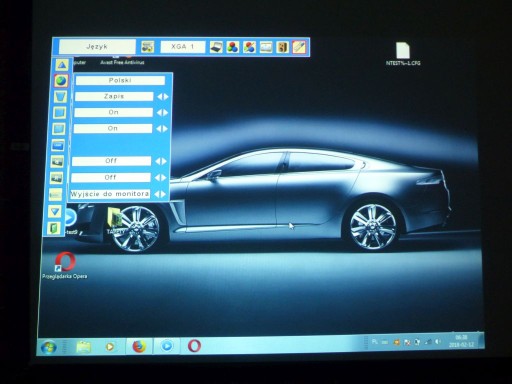Open the computer input laptop icon
The image size is (512, 384).
[x=216, y=47]
